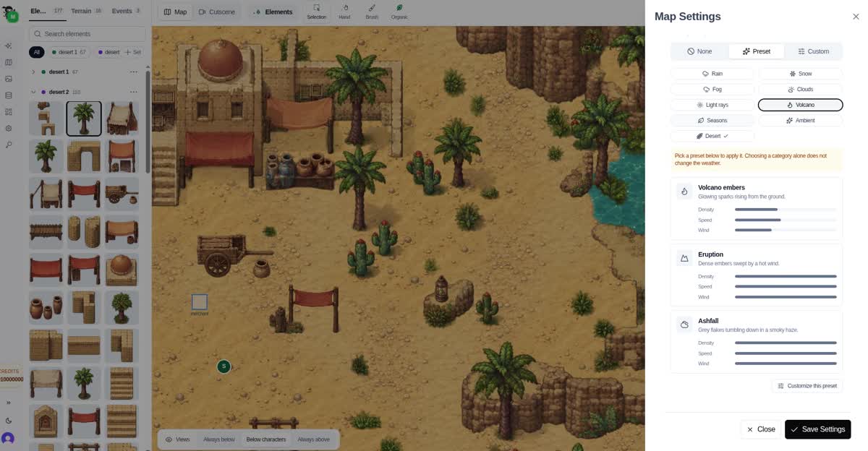Image resolution: width=868 pixels, height=451 pixels.
Task: Open desert 2 group options menu
Action: coord(133,92)
